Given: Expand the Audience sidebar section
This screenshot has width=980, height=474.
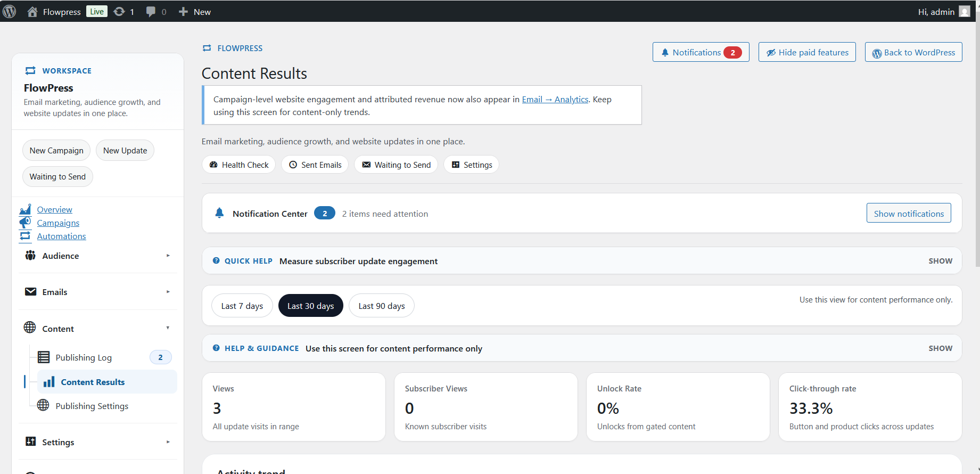Looking at the screenshot, I should click(x=98, y=256).
